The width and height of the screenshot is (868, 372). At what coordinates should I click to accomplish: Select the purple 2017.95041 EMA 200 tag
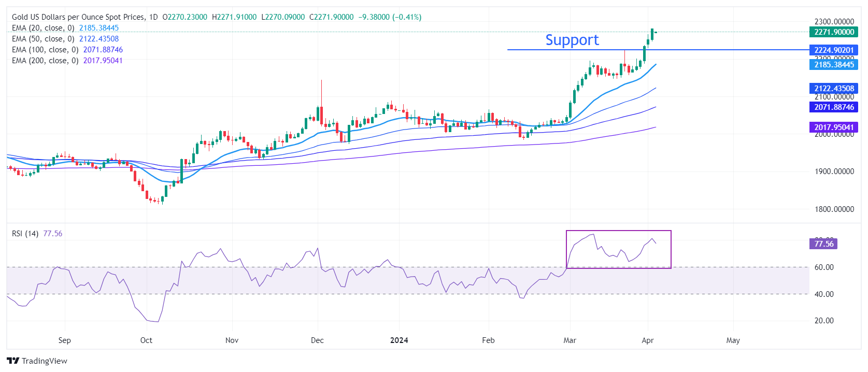coord(833,127)
